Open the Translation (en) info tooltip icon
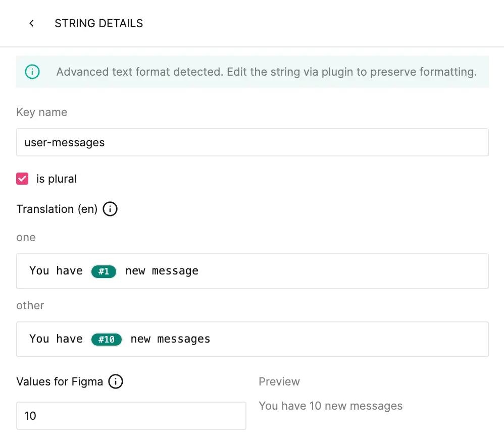Image resolution: width=504 pixels, height=445 pixels. pyautogui.click(x=110, y=209)
